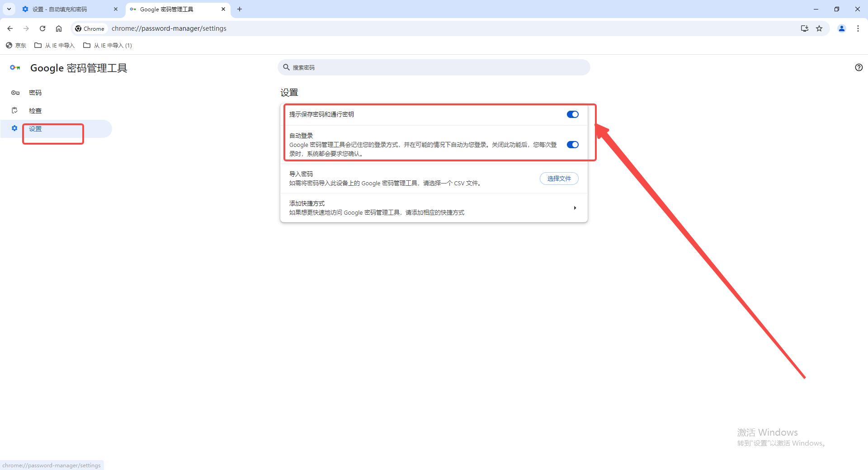Open the home page icon
868x470 pixels.
(x=59, y=28)
